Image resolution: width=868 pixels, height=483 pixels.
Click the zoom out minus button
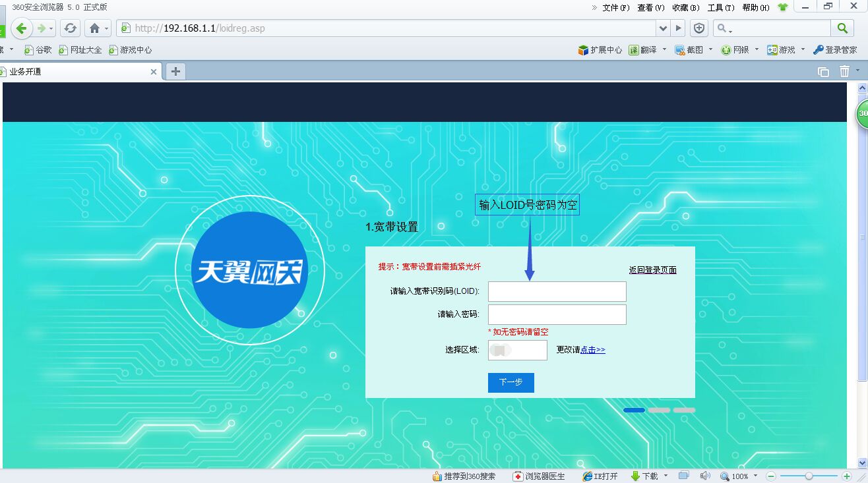[x=770, y=476]
